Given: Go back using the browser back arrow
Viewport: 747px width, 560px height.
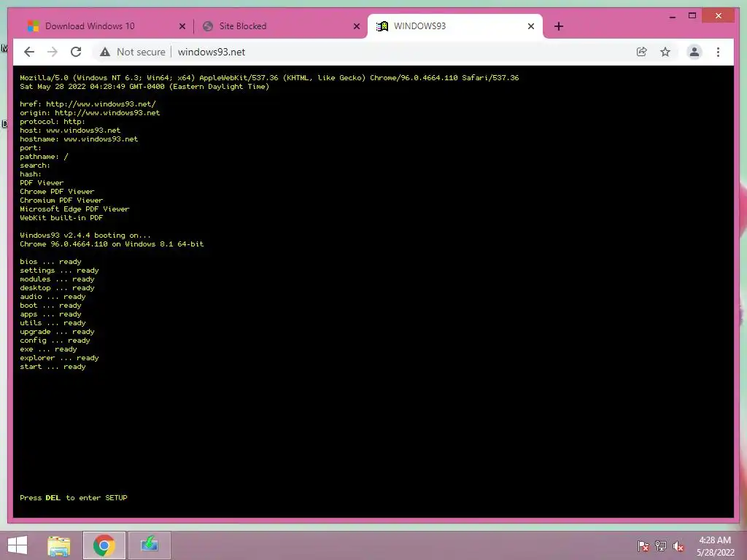Looking at the screenshot, I should point(29,52).
